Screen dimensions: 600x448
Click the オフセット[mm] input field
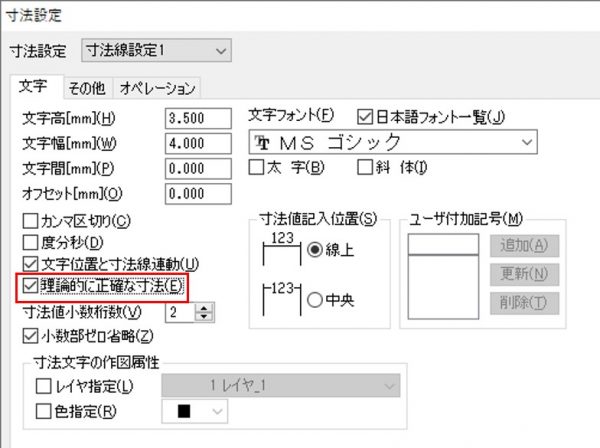(198, 194)
